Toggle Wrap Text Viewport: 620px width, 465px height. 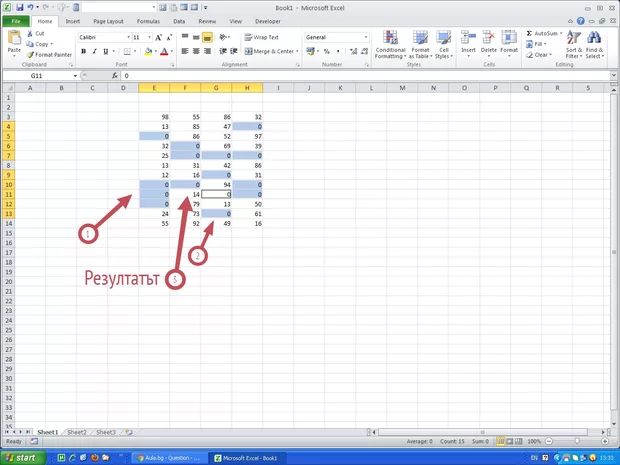(x=262, y=37)
